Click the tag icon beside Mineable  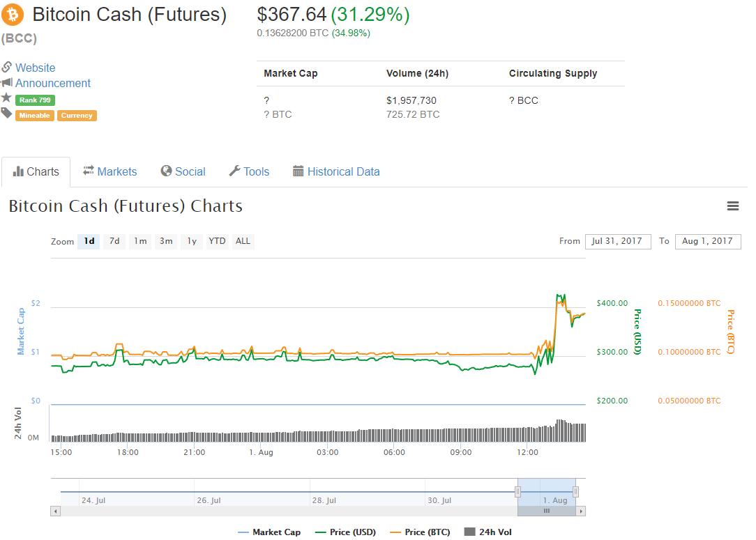[x=6, y=113]
